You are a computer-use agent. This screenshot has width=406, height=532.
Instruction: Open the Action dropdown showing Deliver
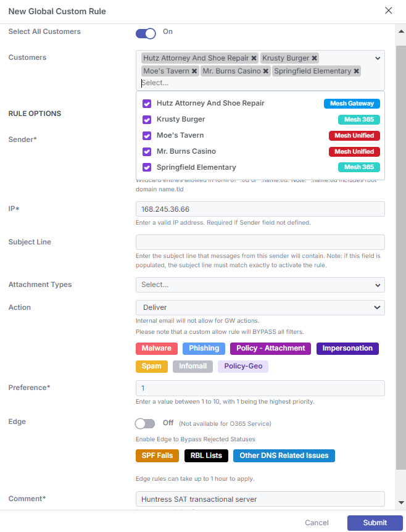pos(260,307)
